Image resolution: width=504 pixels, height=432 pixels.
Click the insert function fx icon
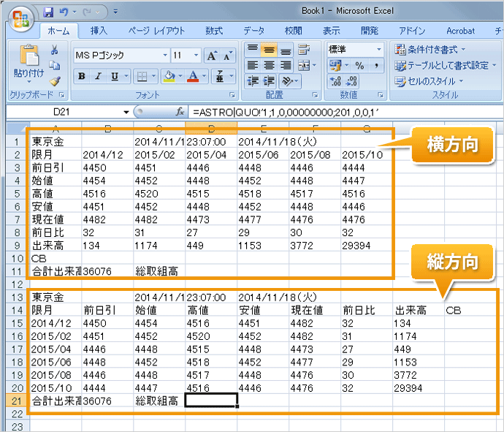(180, 112)
